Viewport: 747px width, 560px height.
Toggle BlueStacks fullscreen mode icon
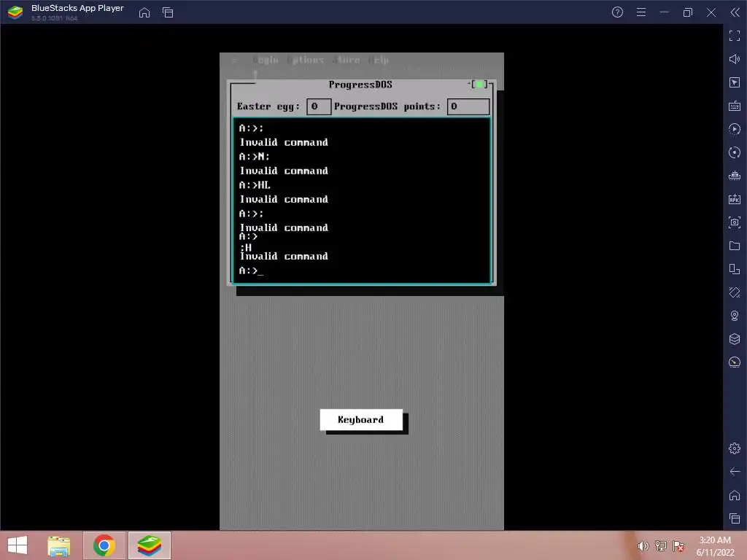(734, 36)
